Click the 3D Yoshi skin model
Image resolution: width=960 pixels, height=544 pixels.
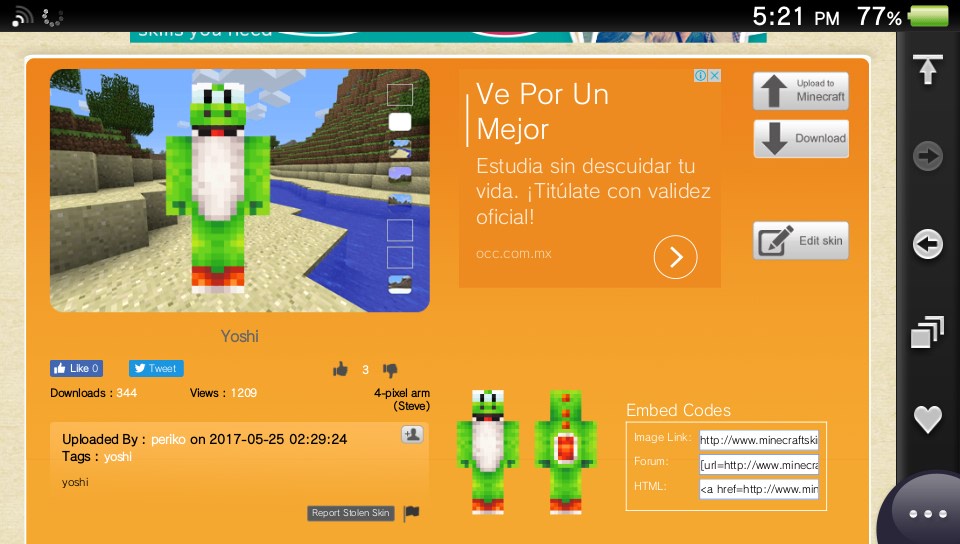click(217, 187)
